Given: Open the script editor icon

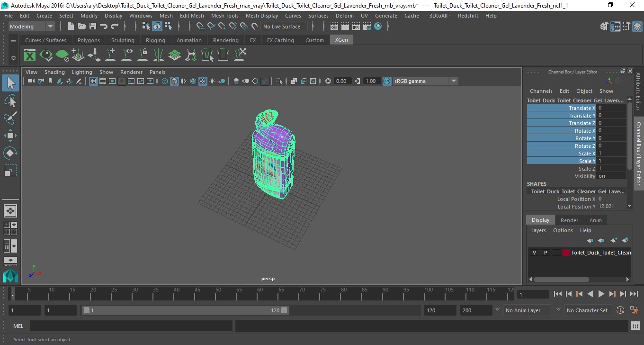Looking at the screenshot, I should [635, 326].
